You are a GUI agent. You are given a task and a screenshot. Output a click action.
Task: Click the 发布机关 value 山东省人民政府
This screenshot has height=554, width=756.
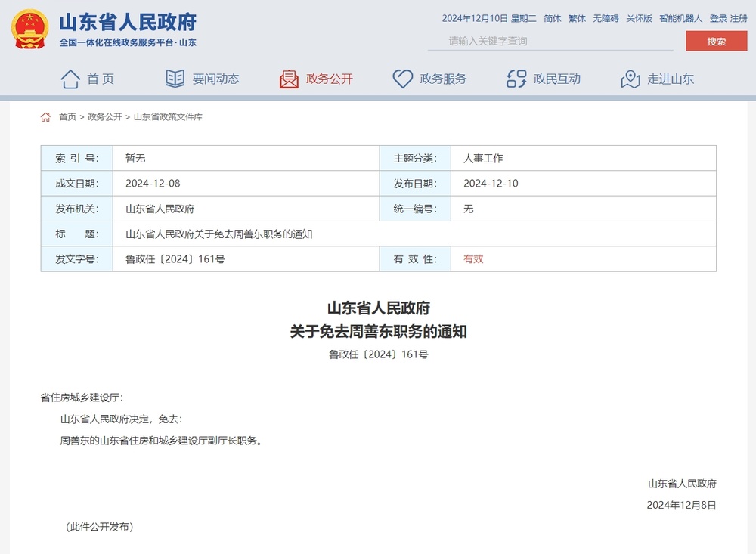coord(160,209)
